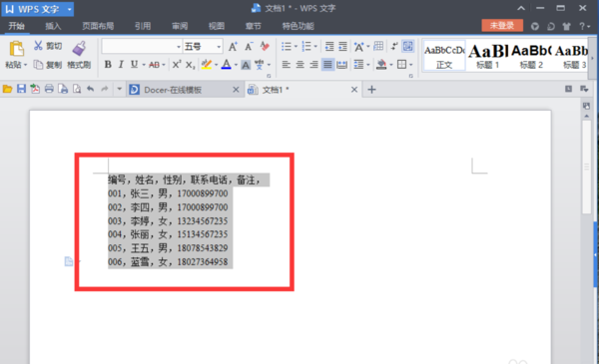Center align the text
Image resolution: width=599 pixels, height=364 pixels.
pos(299,65)
